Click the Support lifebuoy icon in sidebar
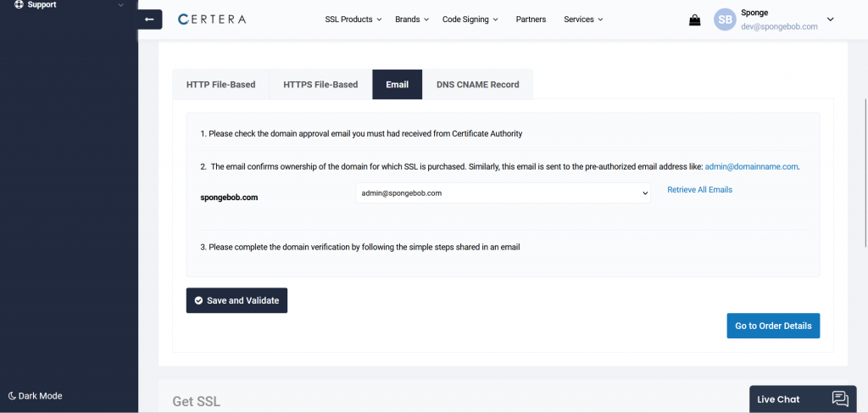Viewport: 868px width, 413px height. (x=19, y=5)
